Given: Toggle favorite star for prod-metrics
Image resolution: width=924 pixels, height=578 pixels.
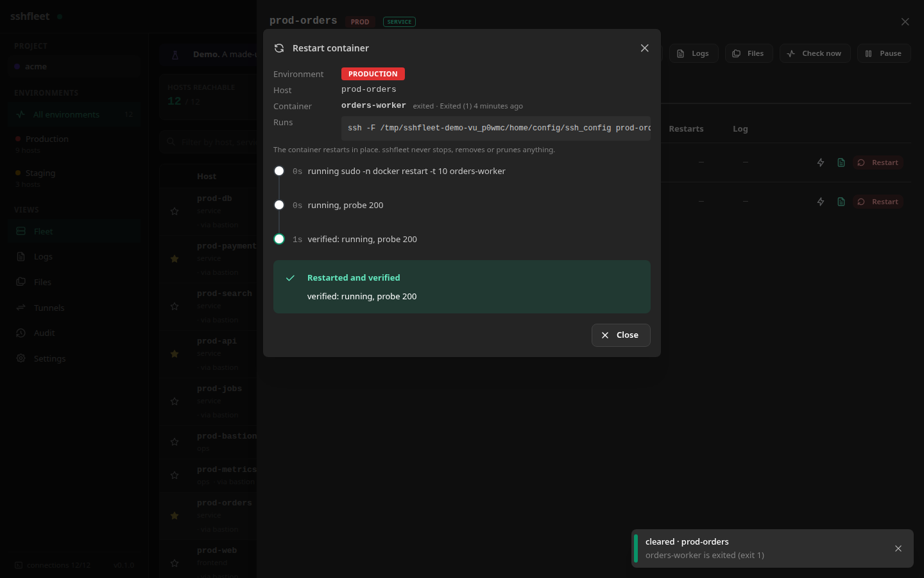Looking at the screenshot, I should tap(175, 475).
